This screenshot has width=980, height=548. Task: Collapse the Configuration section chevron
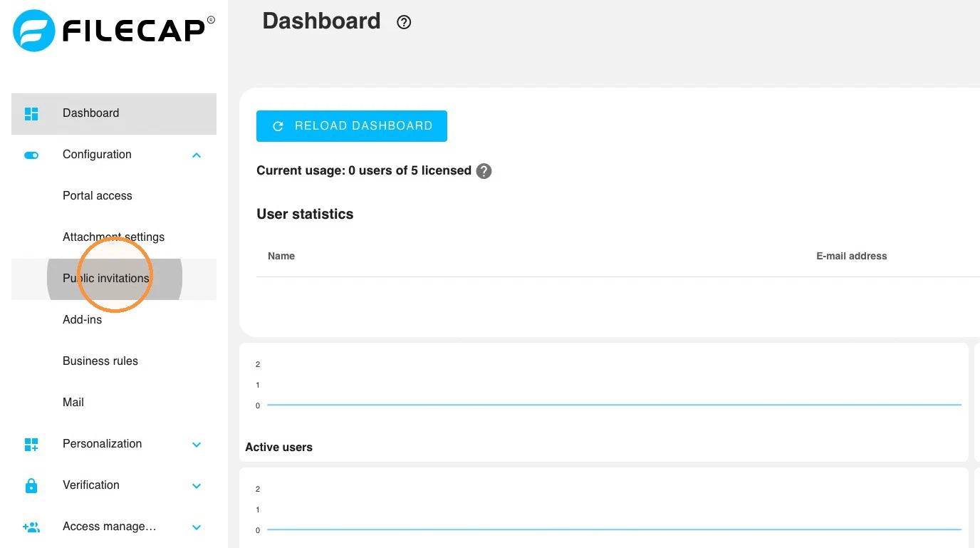[197, 155]
